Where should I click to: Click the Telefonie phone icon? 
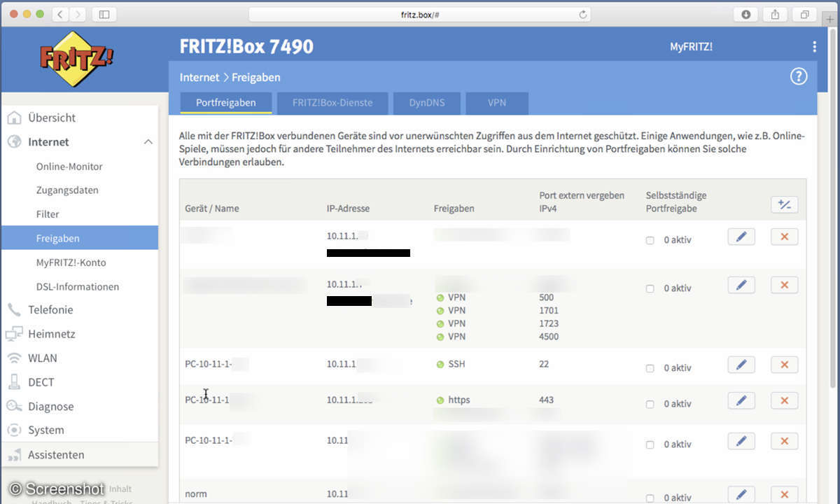[x=14, y=310]
